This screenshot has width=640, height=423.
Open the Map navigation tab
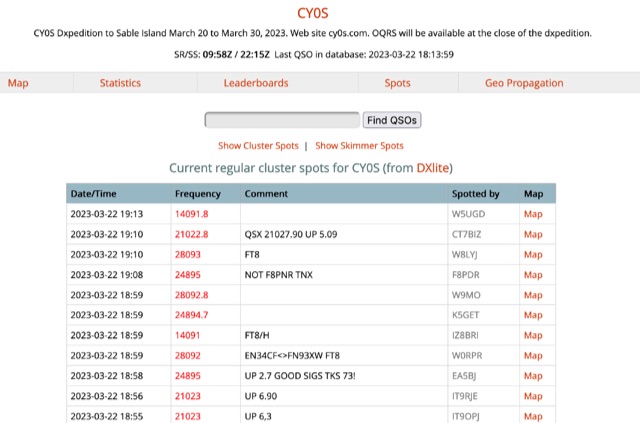[x=18, y=83]
